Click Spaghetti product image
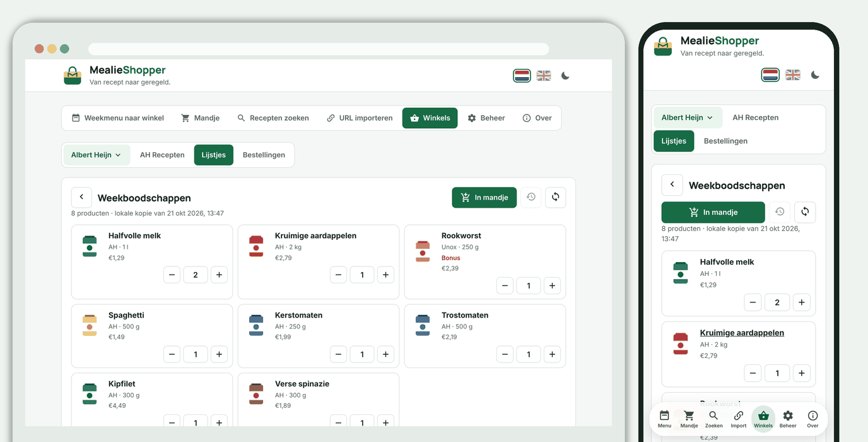 pyautogui.click(x=90, y=325)
